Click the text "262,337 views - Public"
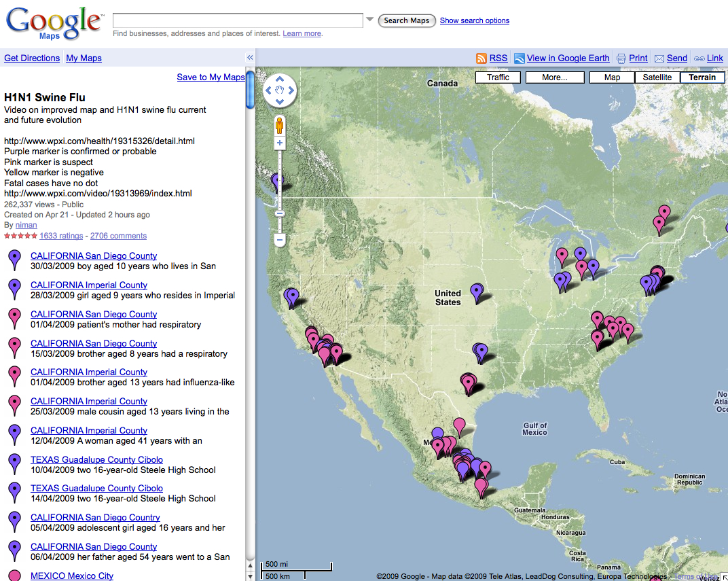The height and width of the screenshot is (581, 728). coord(43,205)
